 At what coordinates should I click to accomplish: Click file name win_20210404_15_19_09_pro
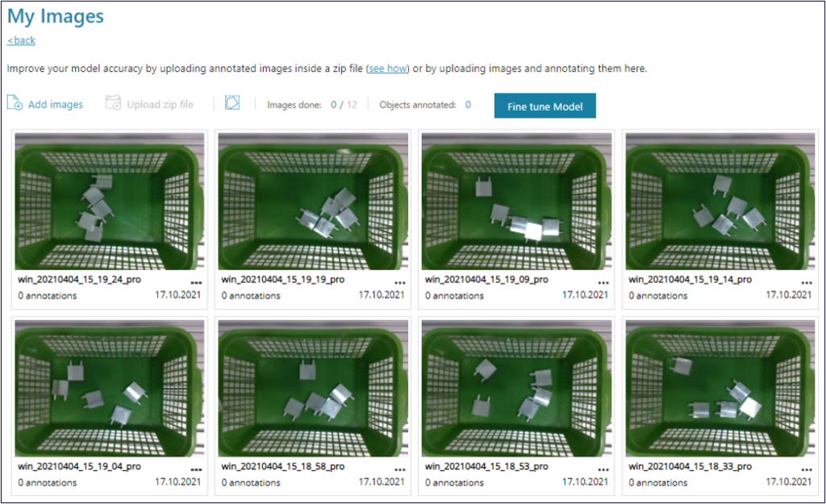(x=486, y=280)
